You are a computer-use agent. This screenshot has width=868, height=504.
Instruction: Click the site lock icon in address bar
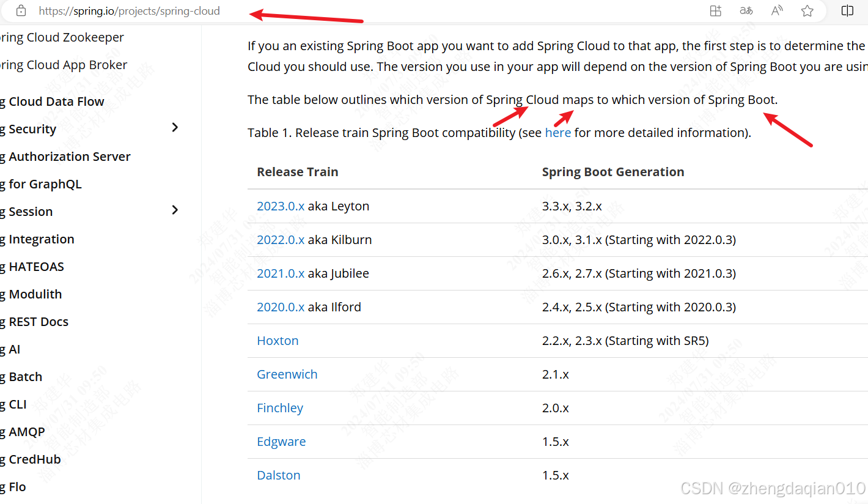point(21,10)
